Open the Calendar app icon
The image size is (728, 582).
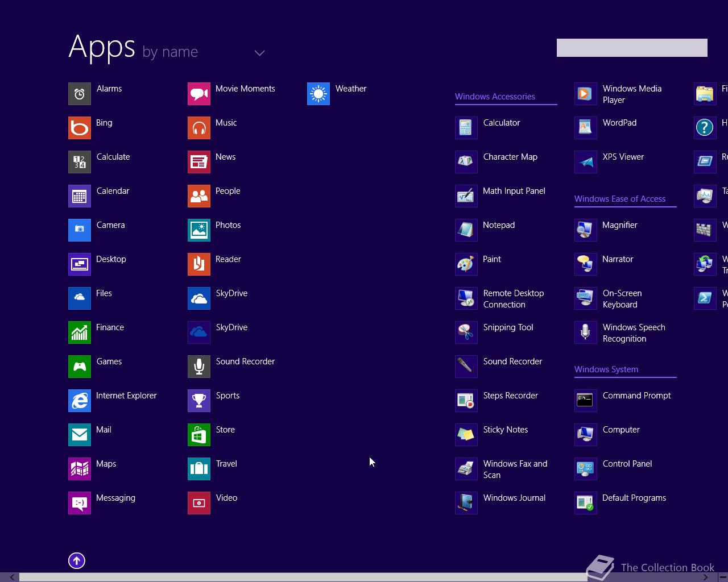click(80, 196)
